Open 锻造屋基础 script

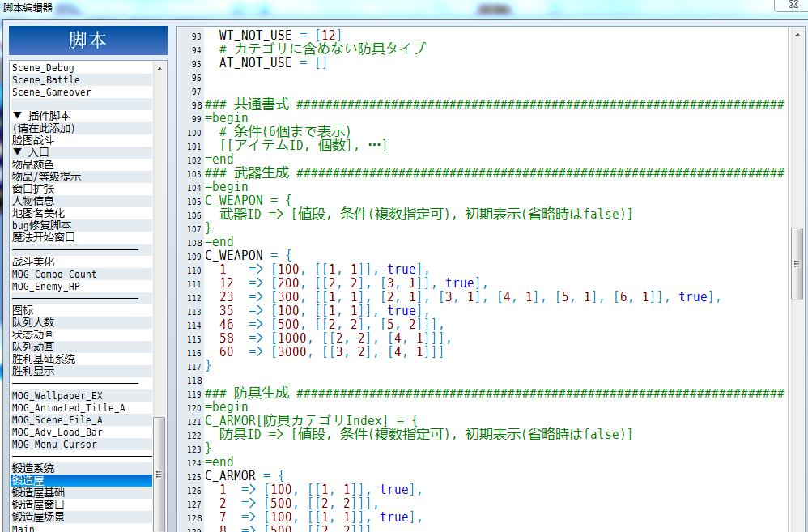pos(81,492)
